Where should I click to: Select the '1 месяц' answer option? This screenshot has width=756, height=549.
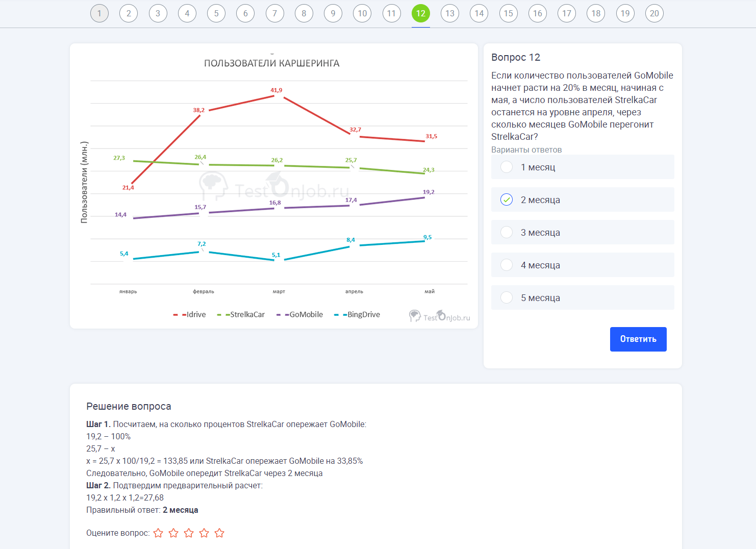pyautogui.click(x=507, y=167)
